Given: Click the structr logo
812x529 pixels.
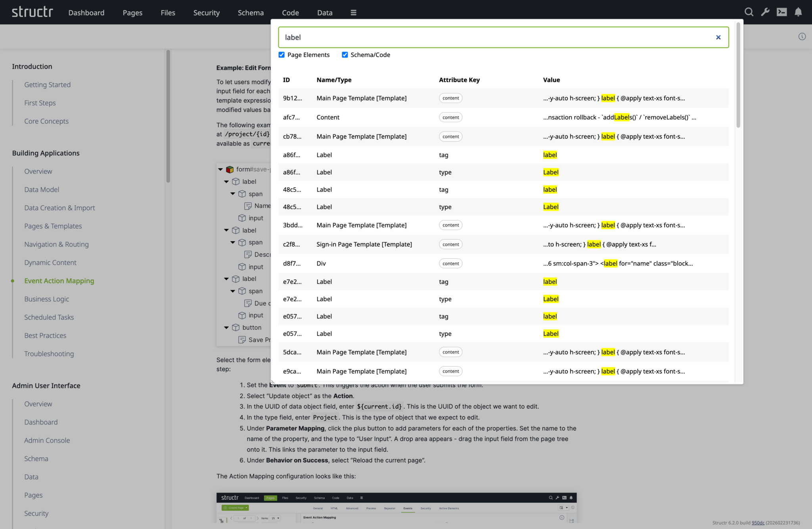Looking at the screenshot, I should 32,12.
